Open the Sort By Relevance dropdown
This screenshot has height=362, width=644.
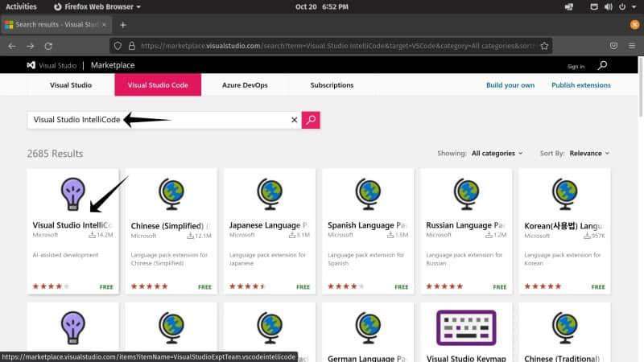coord(589,153)
